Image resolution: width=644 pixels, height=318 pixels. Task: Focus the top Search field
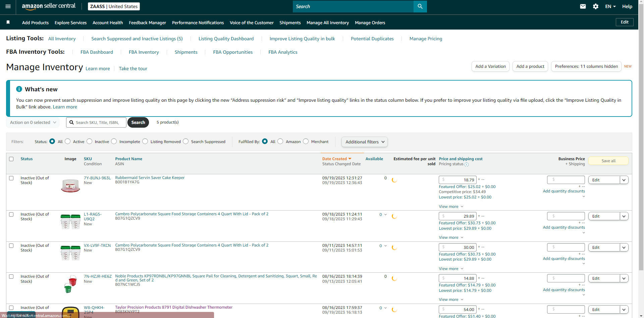353,6
